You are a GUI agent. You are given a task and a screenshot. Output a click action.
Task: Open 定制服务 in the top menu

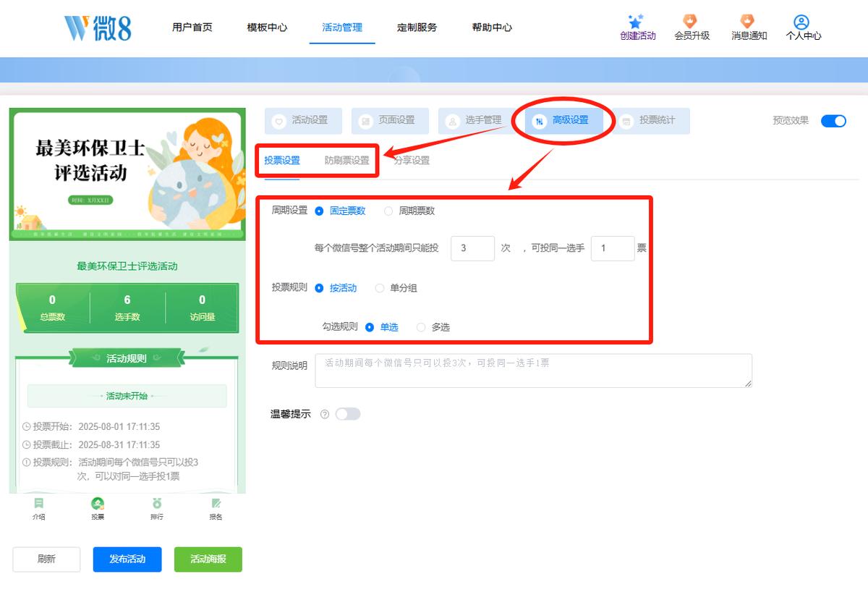[417, 28]
